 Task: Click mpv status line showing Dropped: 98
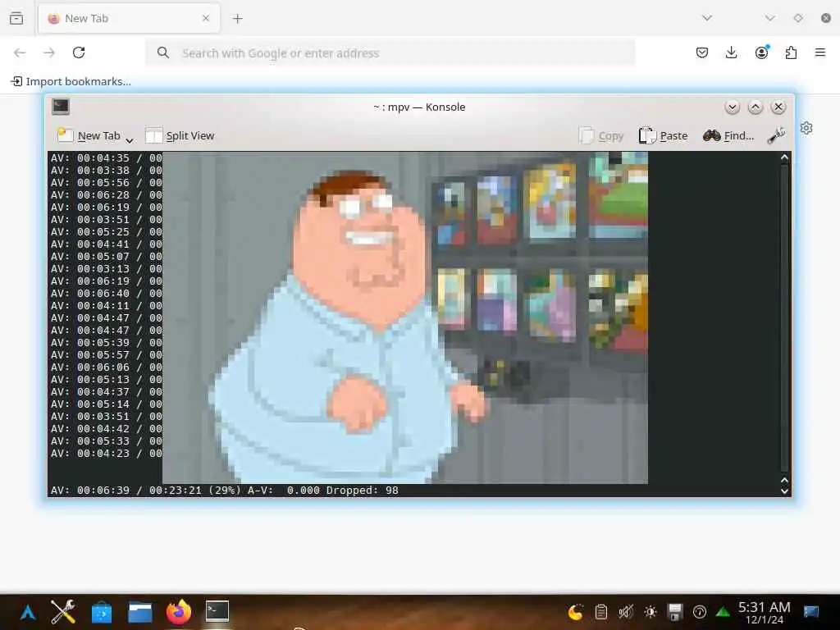point(225,491)
